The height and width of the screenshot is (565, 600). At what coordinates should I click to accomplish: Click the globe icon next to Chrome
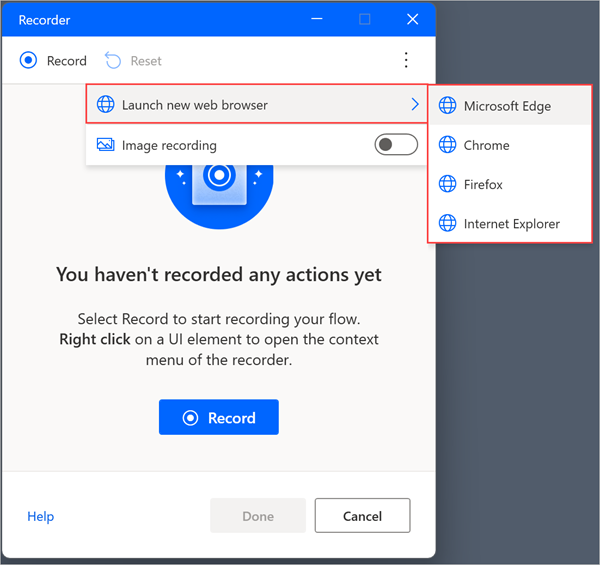(x=447, y=145)
